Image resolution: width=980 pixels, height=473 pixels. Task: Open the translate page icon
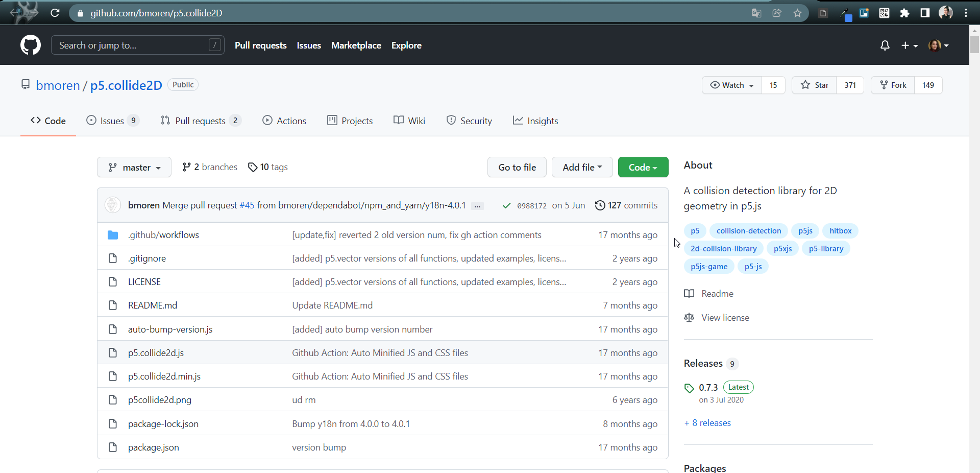point(756,13)
